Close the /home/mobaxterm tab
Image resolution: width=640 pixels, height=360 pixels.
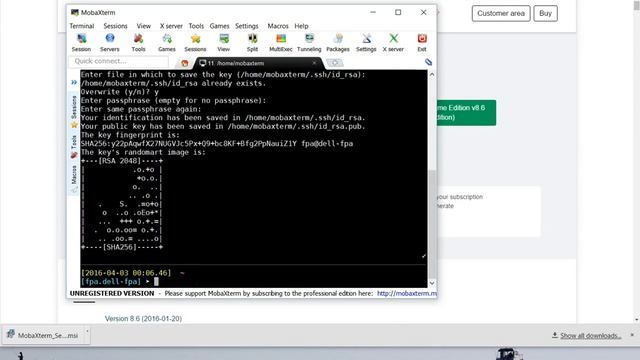314,63
